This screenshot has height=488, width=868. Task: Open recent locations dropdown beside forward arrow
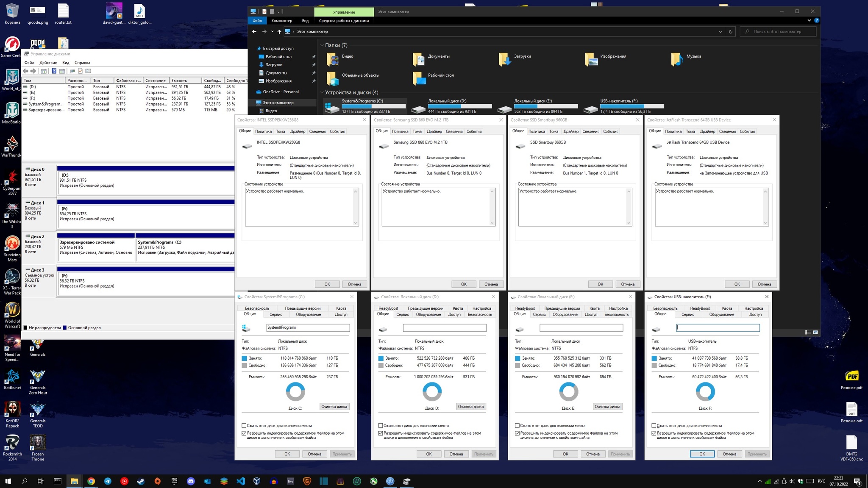(272, 32)
